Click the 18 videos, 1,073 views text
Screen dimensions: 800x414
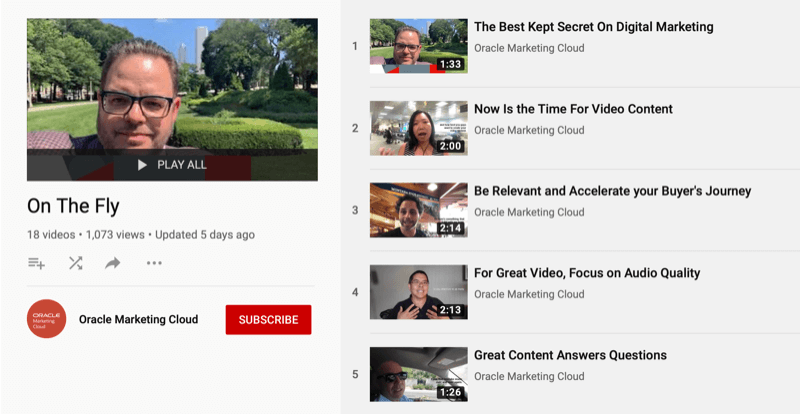[86, 235]
